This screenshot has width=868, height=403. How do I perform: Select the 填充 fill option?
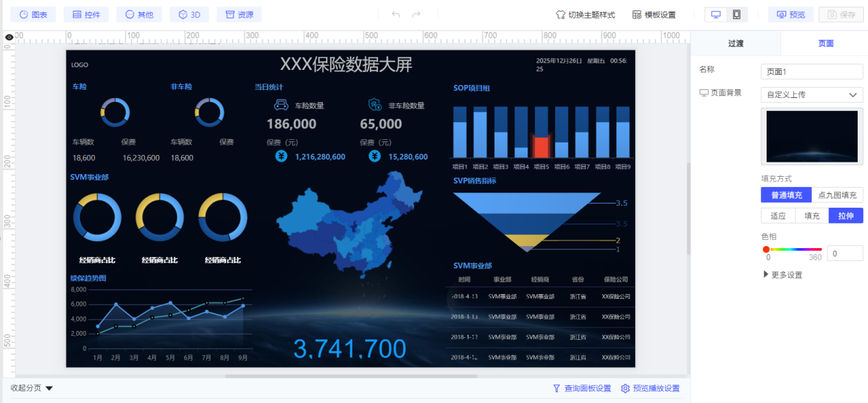[x=812, y=216]
